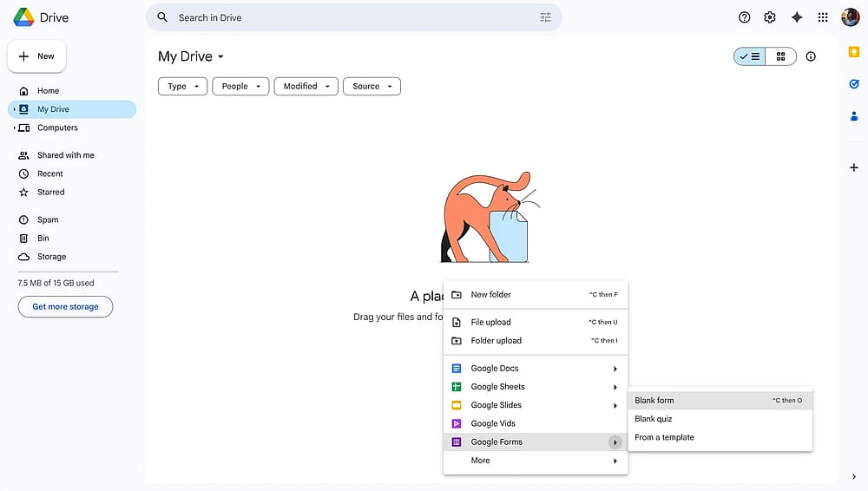The height and width of the screenshot is (491, 868).
Task: Go to Home in sidebar
Action: 72,91
